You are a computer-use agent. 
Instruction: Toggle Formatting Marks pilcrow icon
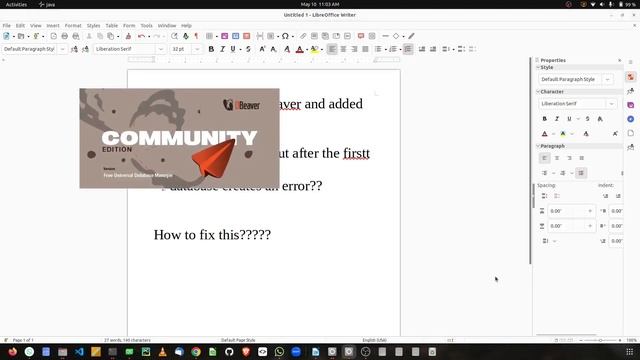[196, 36]
